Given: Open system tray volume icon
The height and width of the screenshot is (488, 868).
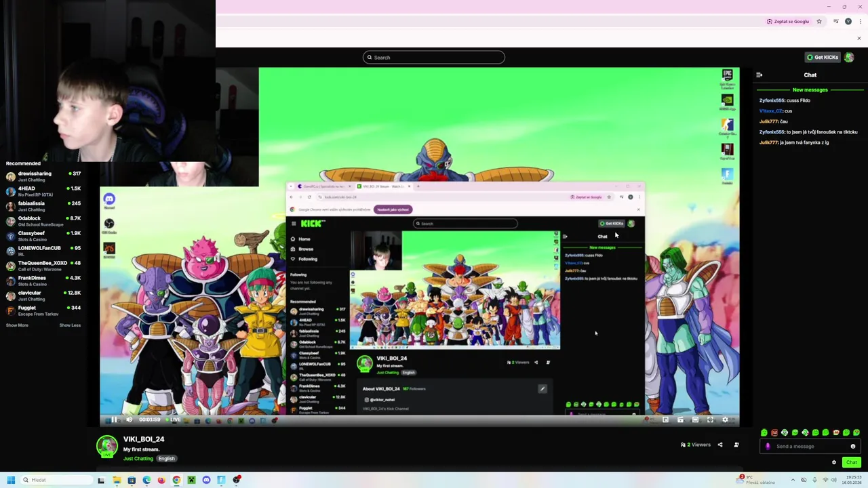Looking at the screenshot, I should (833, 480).
